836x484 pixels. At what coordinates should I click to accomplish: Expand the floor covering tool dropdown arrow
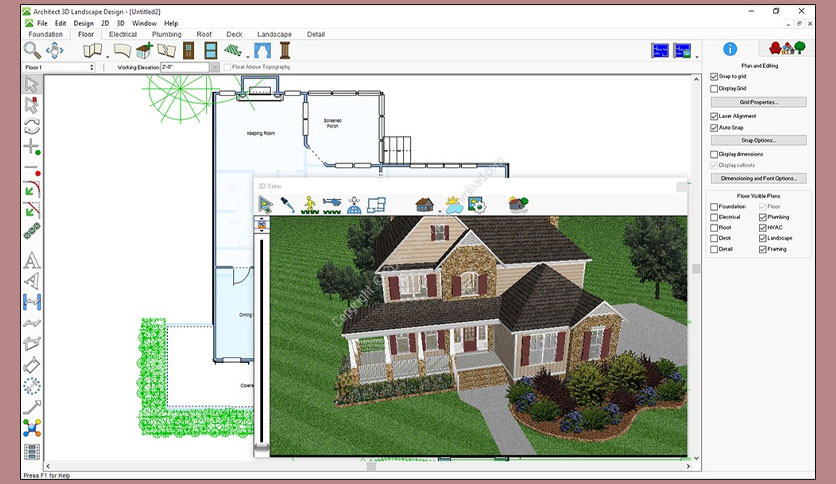point(247,57)
